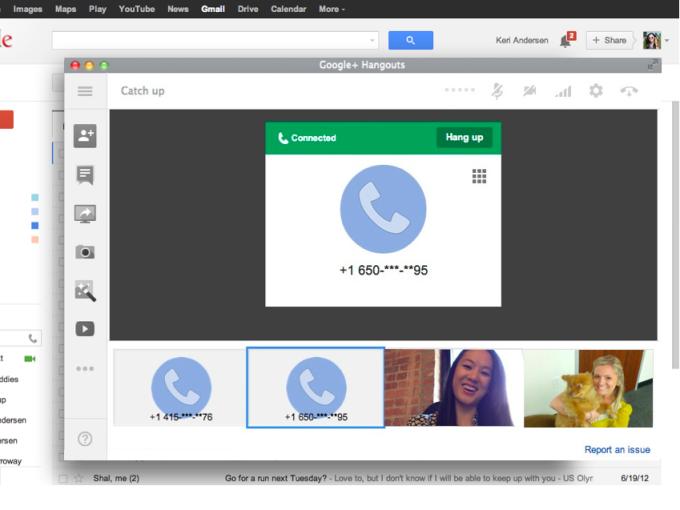680x510 pixels.
Task: Open bandwidth signal bars setting
Action: click(x=563, y=92)
